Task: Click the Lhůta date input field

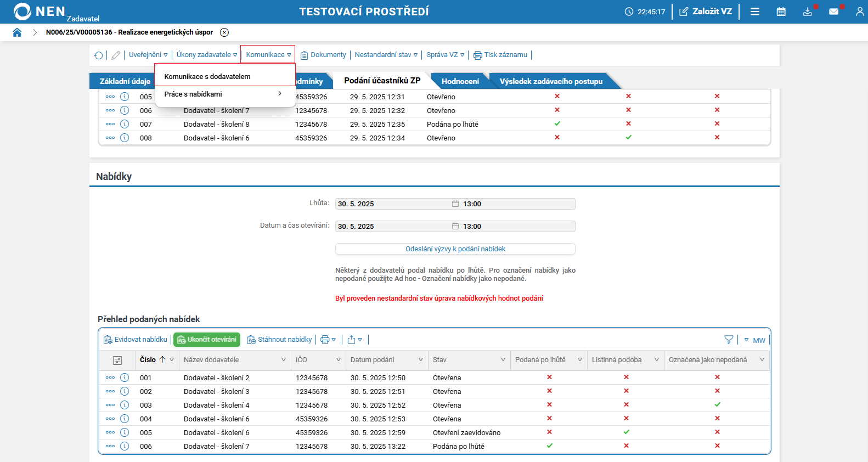Action: [392, 204]
